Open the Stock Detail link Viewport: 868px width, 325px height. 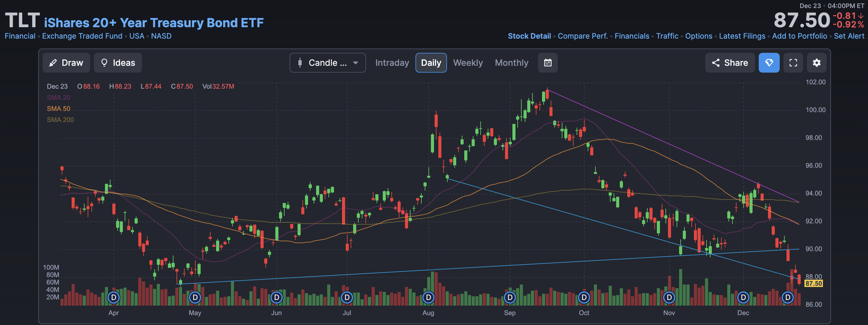click(529, 36)
